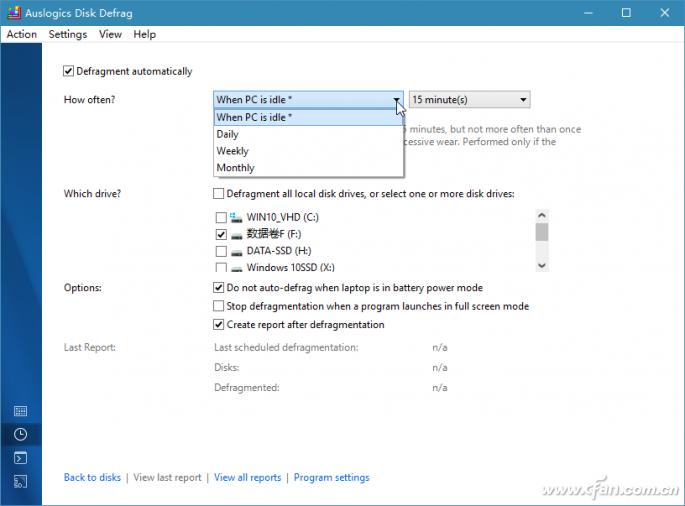This screenshot has width=685, height=506.
Task: Open the Settings menu
Action: tap(68, 34)
